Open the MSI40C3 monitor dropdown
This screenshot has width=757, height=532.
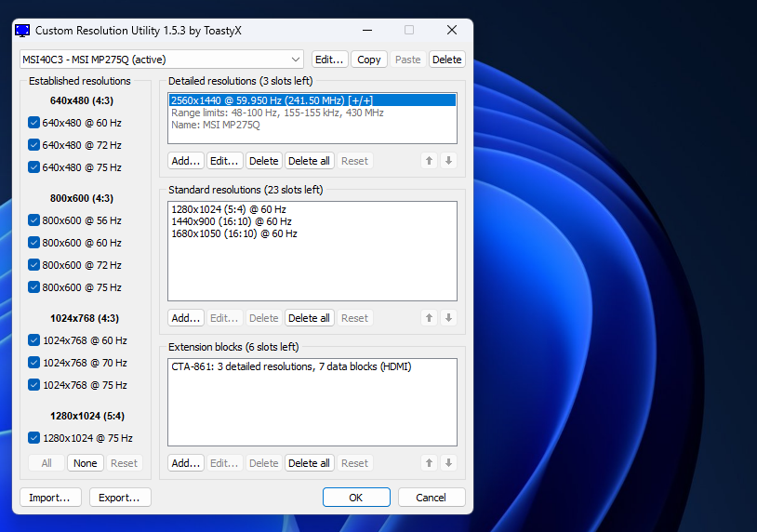point(162,60)
